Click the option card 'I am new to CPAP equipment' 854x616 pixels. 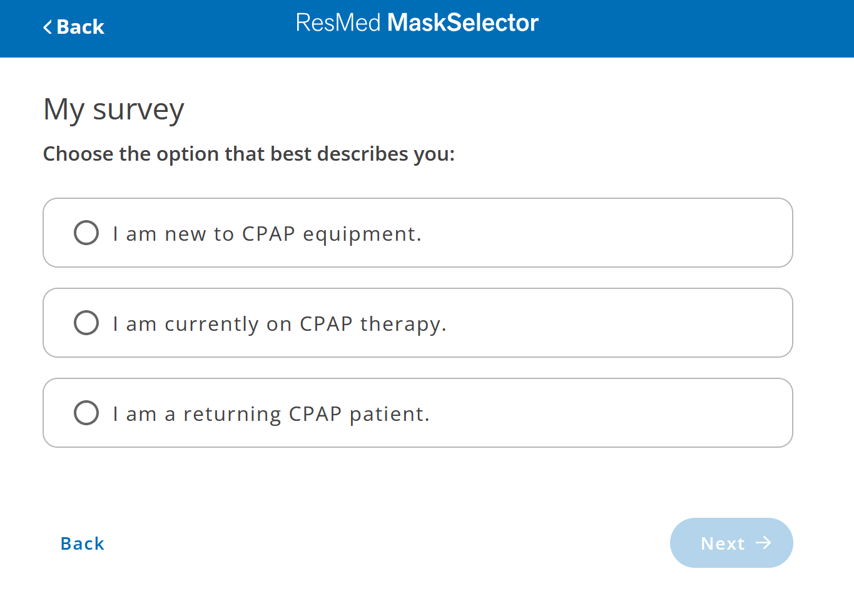point(417,232)
